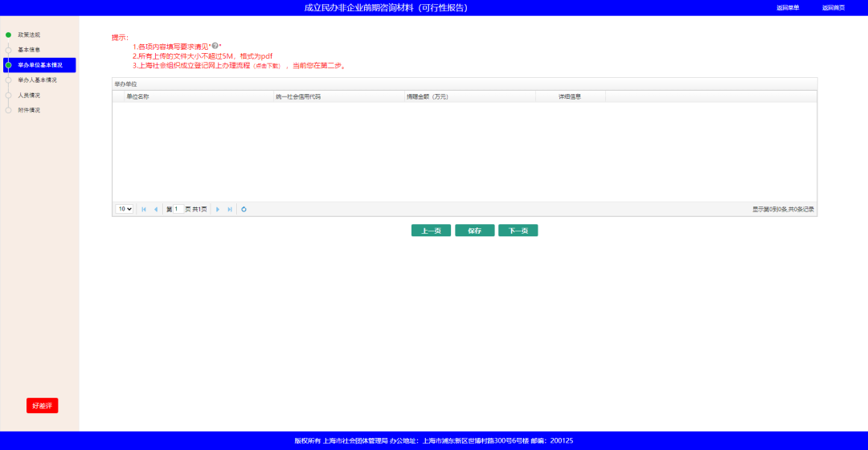Screen dimensions: 868x450
Task: Click the 统一社会信用代码 column header
Action: point(339,97)
